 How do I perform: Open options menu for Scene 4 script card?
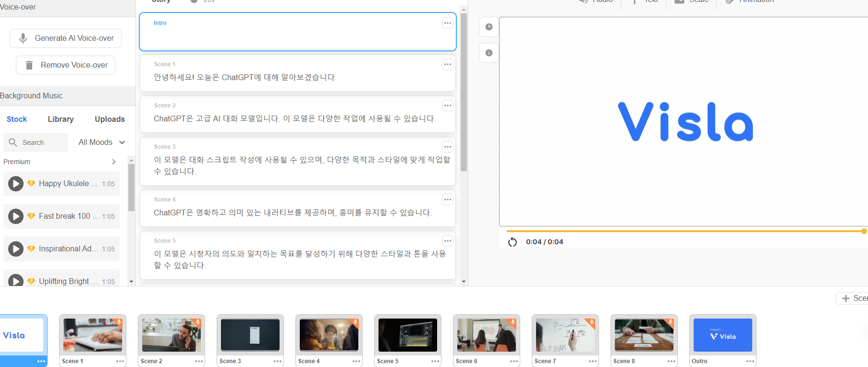448,200
